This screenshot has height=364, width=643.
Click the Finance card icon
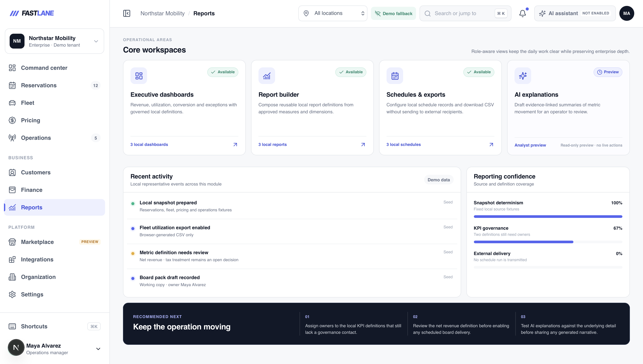(12, 190)
